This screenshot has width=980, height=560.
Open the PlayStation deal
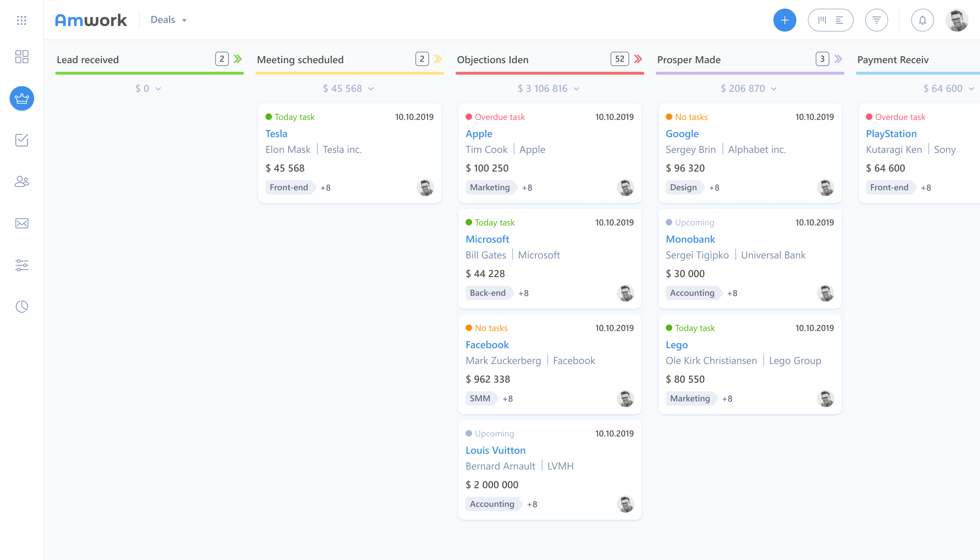tap(891, 134)
